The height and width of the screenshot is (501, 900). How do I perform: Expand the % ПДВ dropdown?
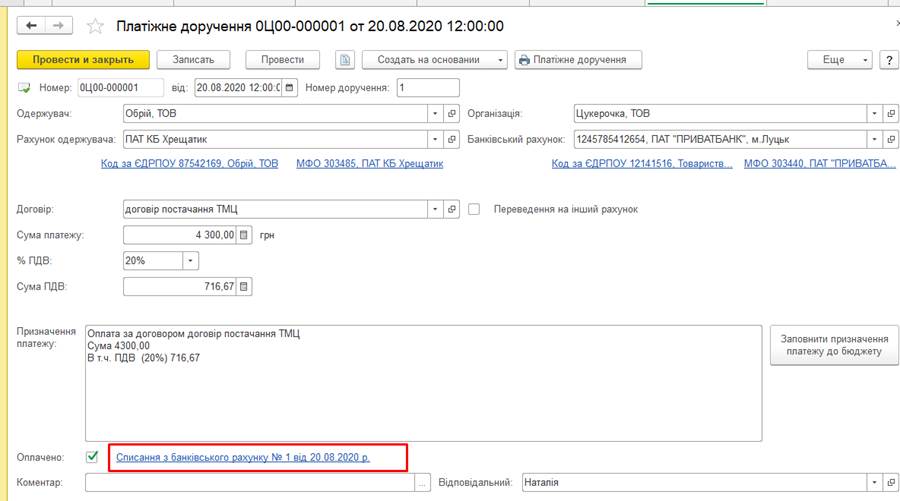[191, 261]
